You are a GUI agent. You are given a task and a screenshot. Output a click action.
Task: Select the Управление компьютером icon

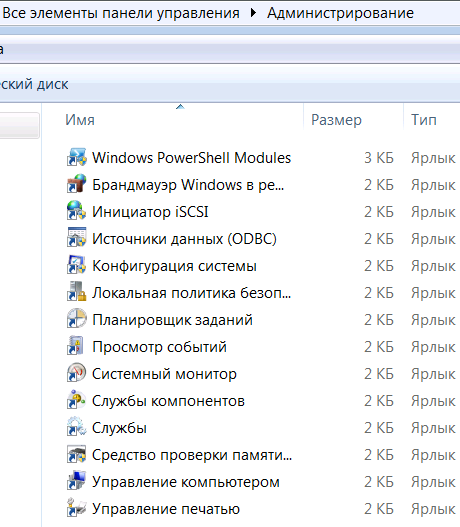click(77, 481)
